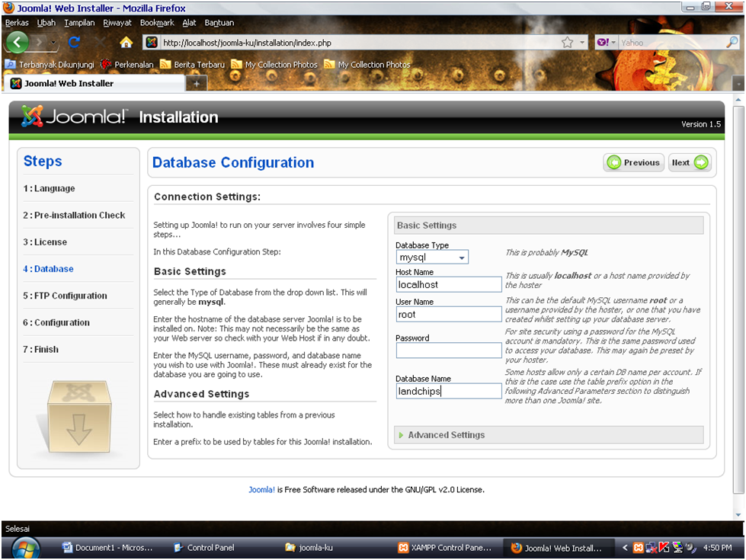746x560 pixels.
Task: Open the Ubah menu
Action: [46, 23]
